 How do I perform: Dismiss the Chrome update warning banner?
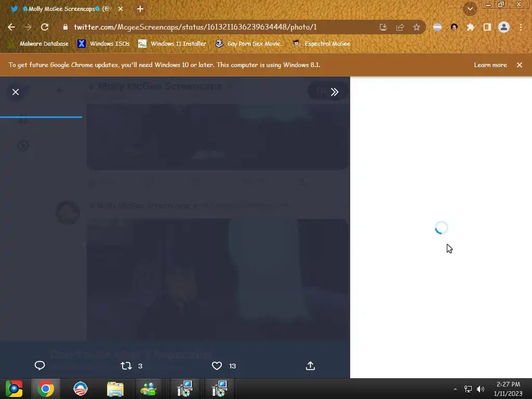520,65
